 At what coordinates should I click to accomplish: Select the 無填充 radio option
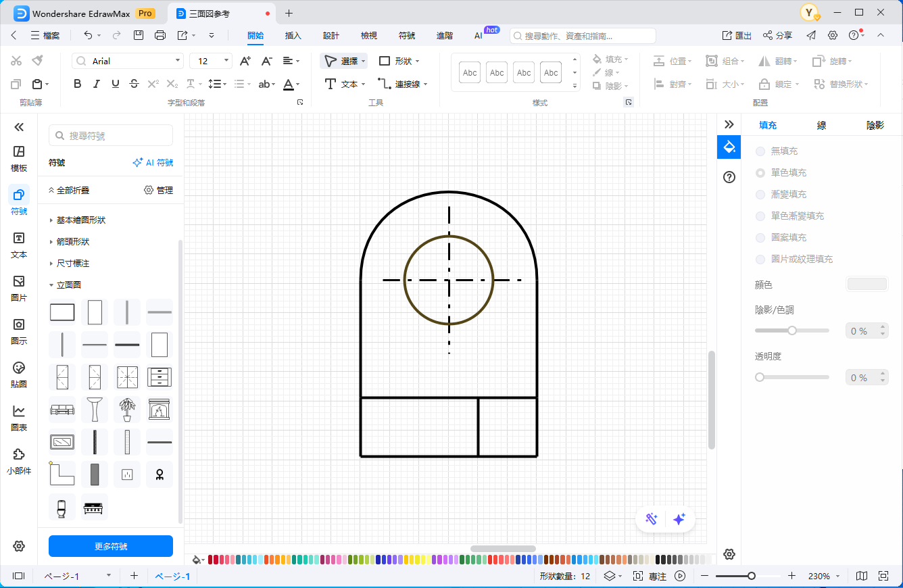coord(760,151)
